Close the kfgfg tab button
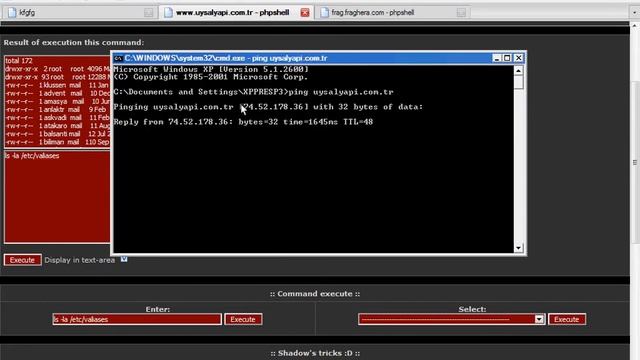Viewport: 640px width, 360px height. tap(149, 13)
